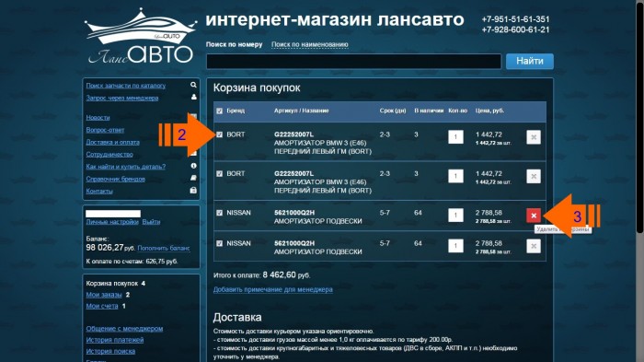This screenshot has height=362, width=644.
Task: Click the total amount 8 462,60
Action: (280, 274)
